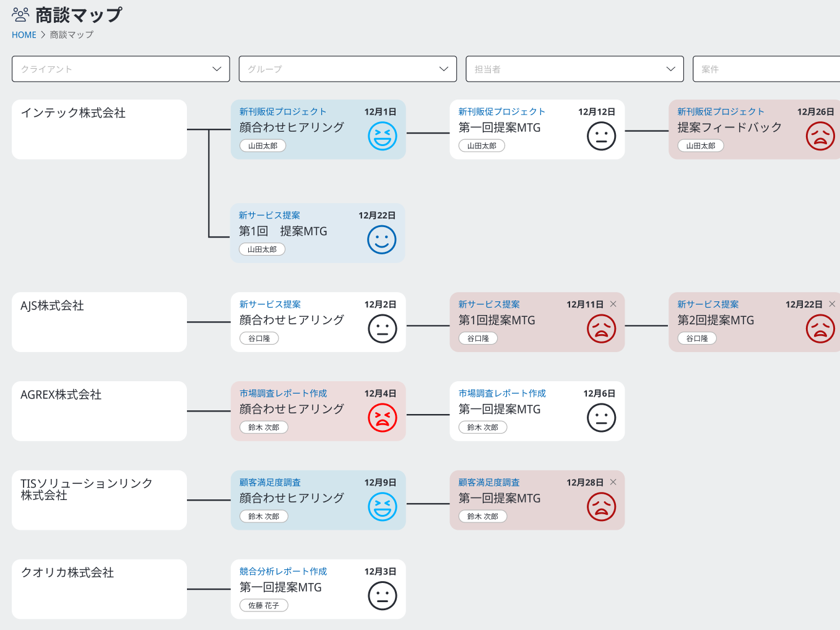840x630 pixels.
Task: Open 競合分析レポート作成 link
Action: click(x=284, y=572)
